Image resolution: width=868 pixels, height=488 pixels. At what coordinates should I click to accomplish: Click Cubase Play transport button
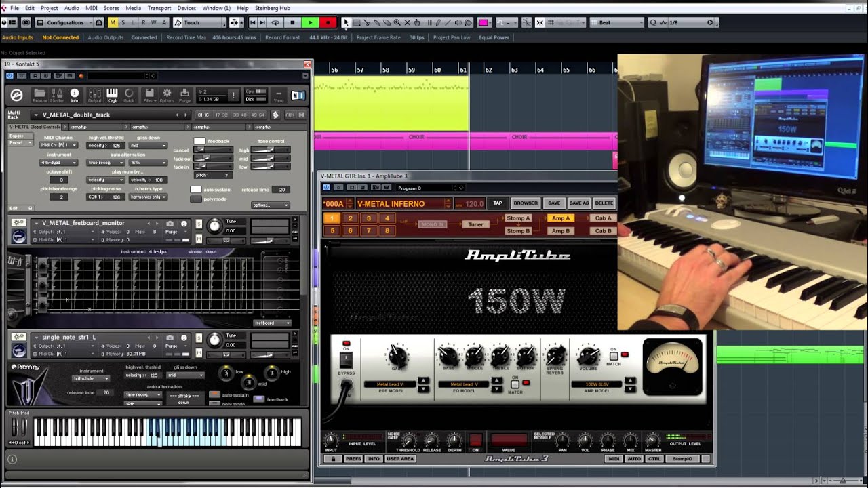click(x=310, y=22)
